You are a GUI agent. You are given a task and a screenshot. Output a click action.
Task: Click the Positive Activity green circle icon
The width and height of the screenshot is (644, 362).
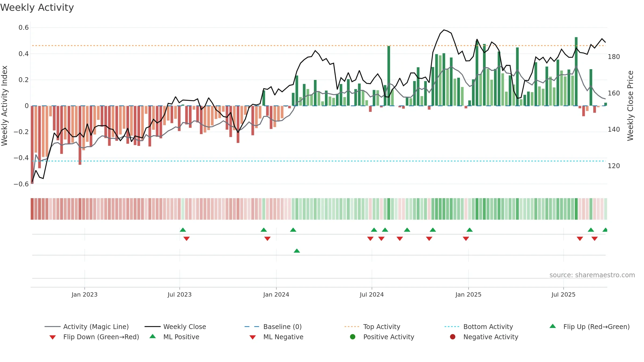coord(353,337)
